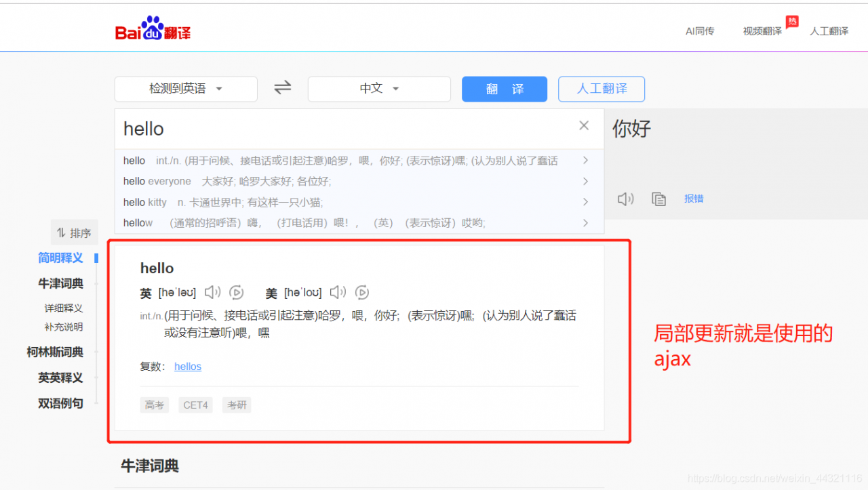Play the US pronunciation of hello
This screenshot has width=868, height=490.
pos(338,292)
